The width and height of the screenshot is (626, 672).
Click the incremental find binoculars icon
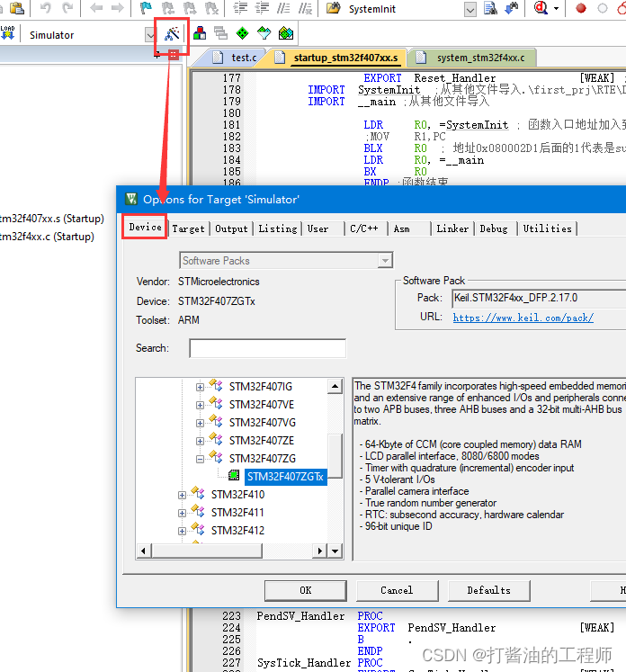(x=512, y=8)
